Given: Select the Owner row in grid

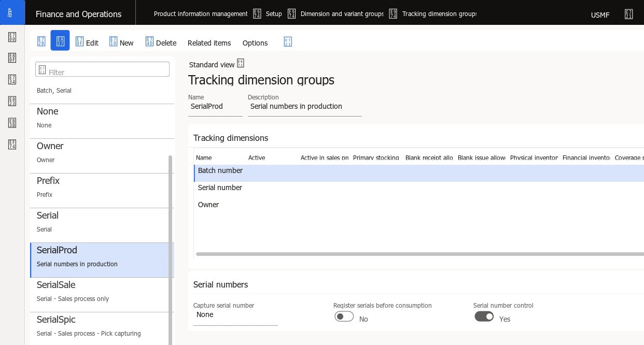Looking at the screenshot, I should coord(419,207).
